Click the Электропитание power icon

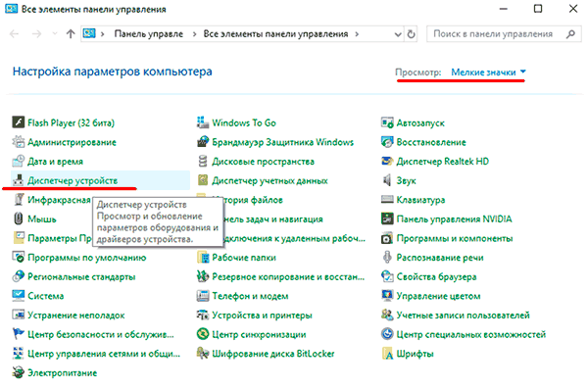tap(18, 372)
